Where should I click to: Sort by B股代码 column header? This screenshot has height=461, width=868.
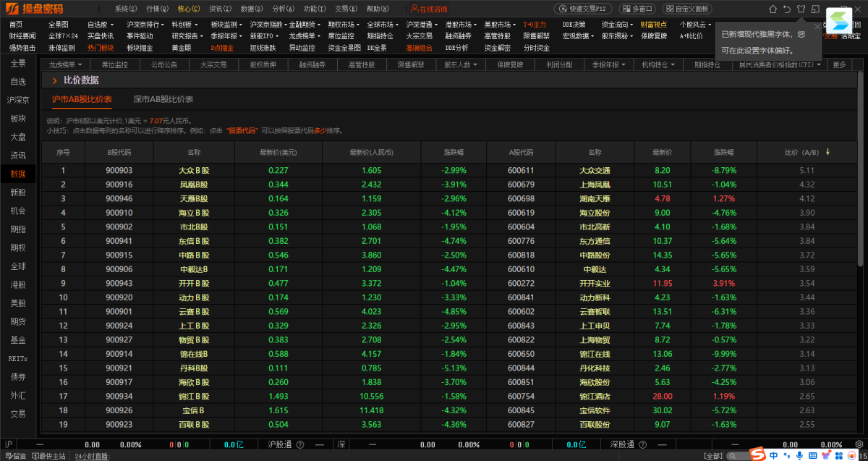tap(119, 153)
